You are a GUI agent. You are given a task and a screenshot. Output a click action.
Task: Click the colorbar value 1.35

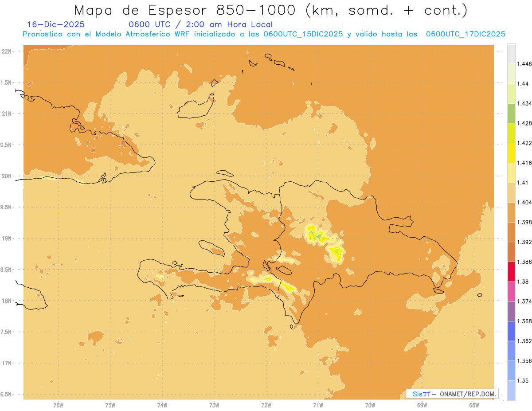pos(523,380)
